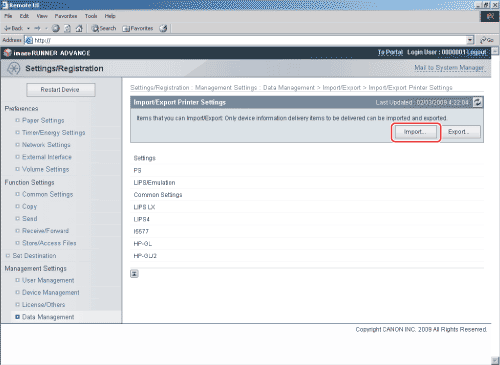Select Network Settings in Preferences
The image size is (500, 365).
(x=46, y=145)
